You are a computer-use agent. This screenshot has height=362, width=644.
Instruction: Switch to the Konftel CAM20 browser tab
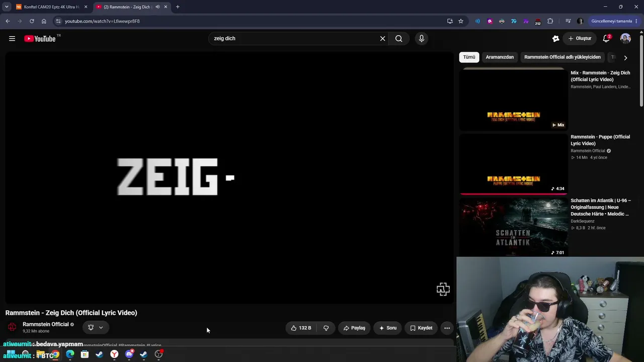pos(51,7)
